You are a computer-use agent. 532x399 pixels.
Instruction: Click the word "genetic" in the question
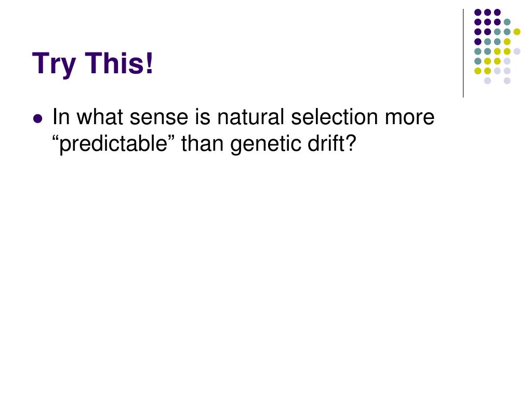pos(265,144)
